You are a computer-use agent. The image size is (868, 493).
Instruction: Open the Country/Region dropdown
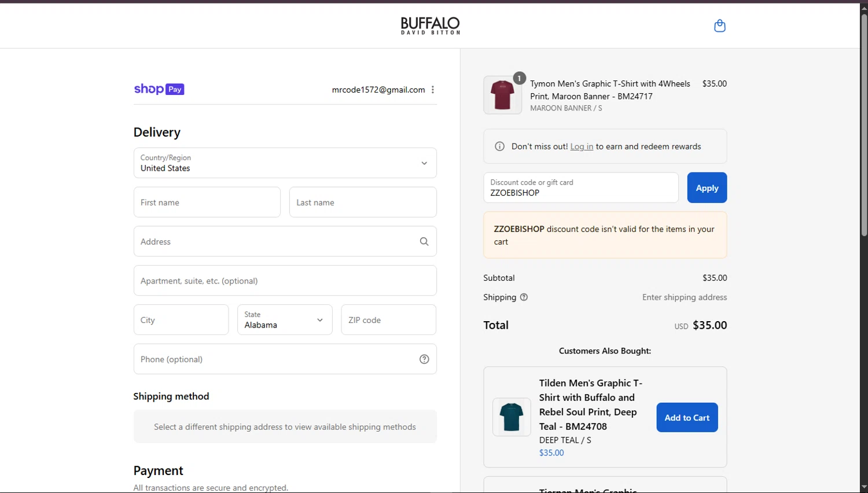click(x=285, y=163)
